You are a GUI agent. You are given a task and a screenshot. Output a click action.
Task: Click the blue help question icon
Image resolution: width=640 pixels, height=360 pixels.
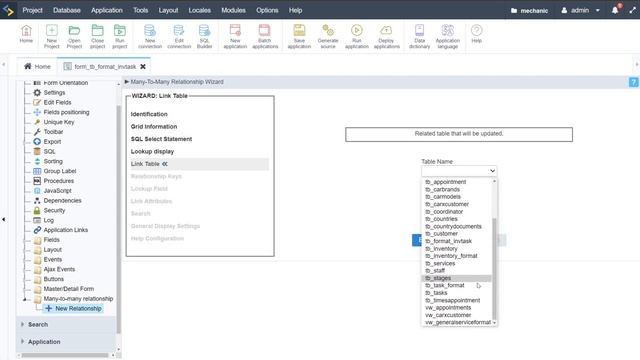tap(633, 82)
